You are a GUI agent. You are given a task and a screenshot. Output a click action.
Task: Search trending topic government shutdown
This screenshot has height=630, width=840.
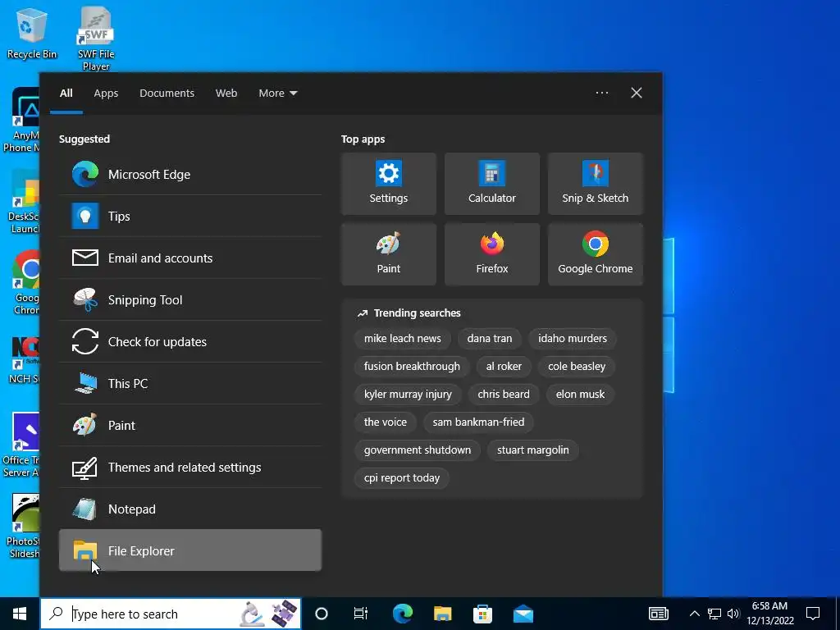418,450
